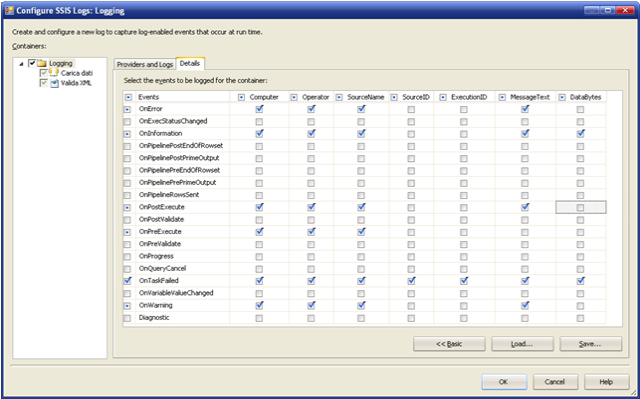Viewport: 640px width, 399px height.
Task: Toggle the Carica dati container checkbox
Action: coord(44,73)
